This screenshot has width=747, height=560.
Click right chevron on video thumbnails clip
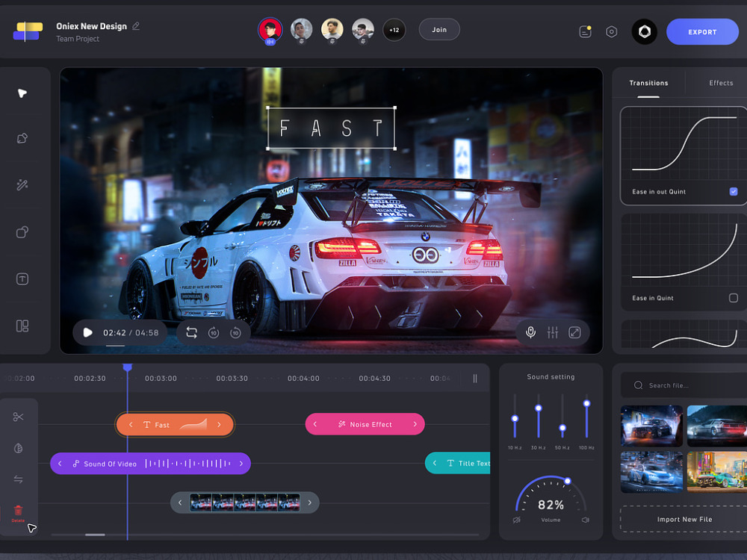point(310,503)
